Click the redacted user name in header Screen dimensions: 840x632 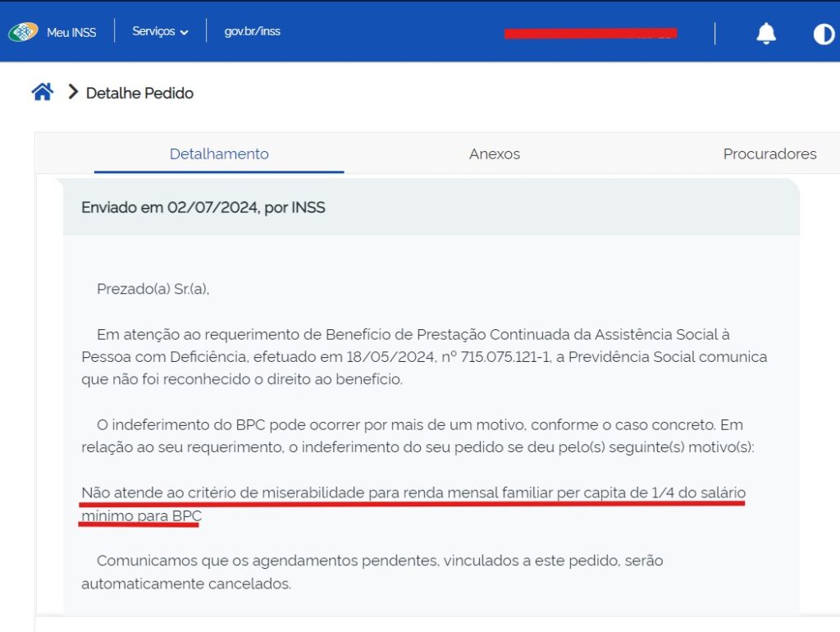pyautogui.click(x=590, y=33)
